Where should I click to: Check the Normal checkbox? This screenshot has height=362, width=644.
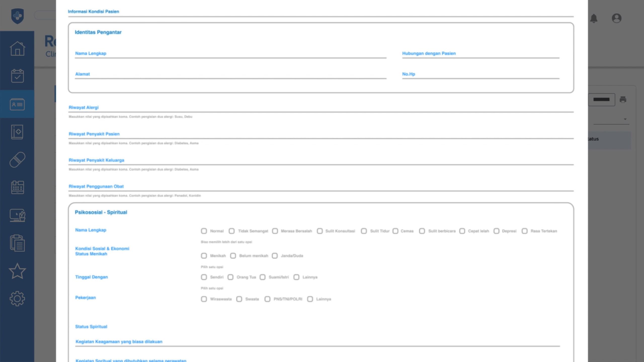pyautogui.click(x=204, y=231)
